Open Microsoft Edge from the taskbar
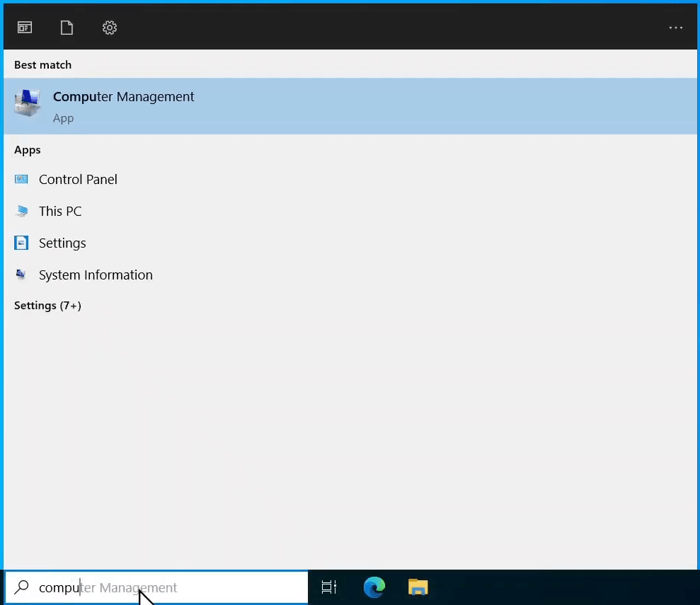Viewport: 700px width, 605px height. 374,587
